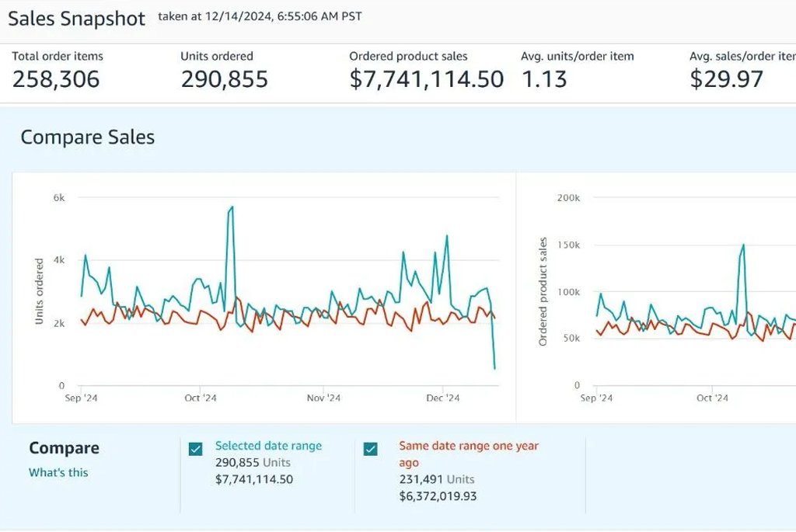Click the Compare Sales section title
Viewport: 796px width, 532px height.
click(88, 137)
